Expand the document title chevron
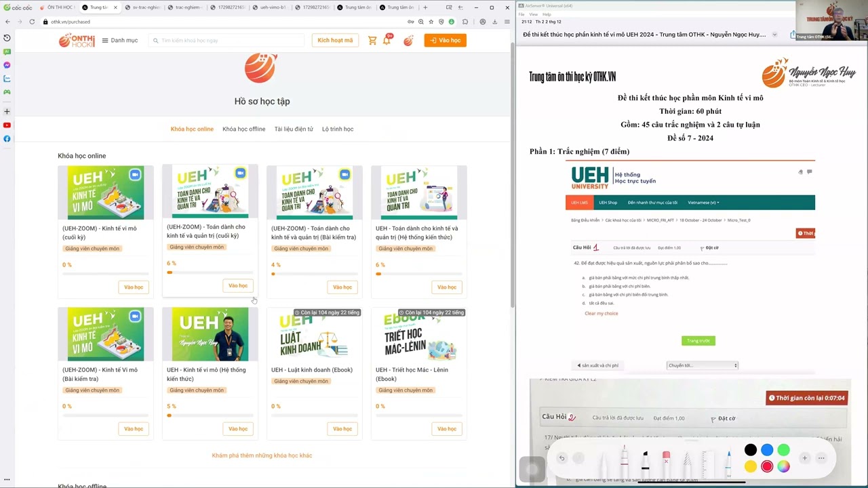 [x=774, y=35]
